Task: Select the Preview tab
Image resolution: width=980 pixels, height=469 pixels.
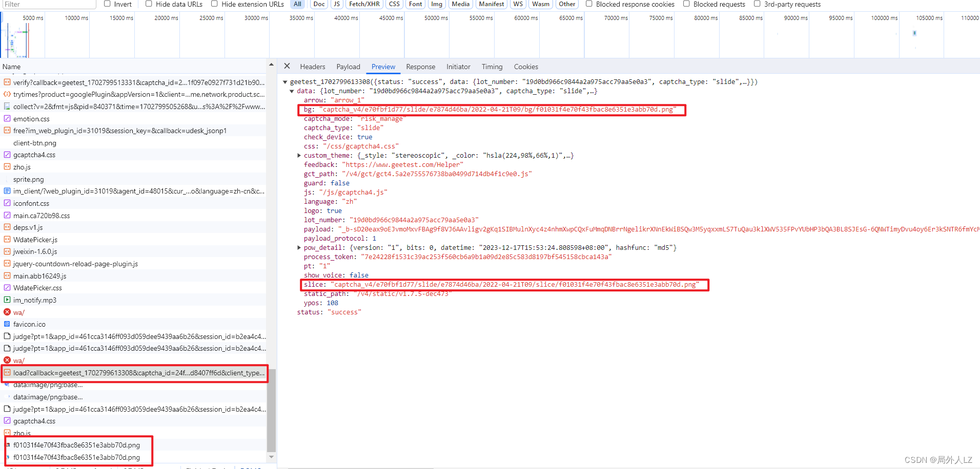Action: click(383, 67)
